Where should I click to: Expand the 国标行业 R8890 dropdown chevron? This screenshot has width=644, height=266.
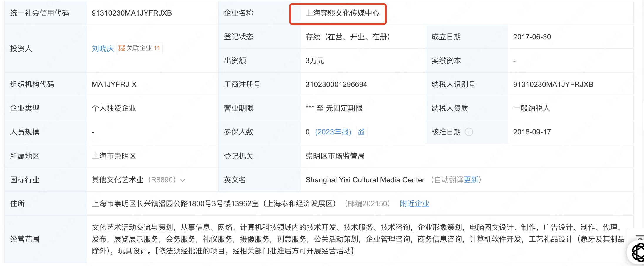pyautogui.click(x=183, y=180)
